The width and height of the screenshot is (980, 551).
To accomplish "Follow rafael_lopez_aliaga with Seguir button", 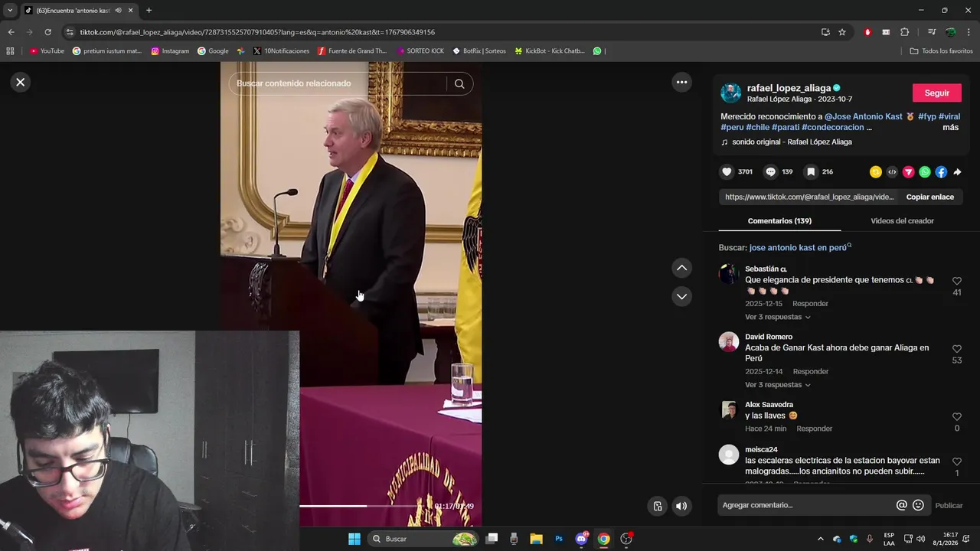I will 936,93.
